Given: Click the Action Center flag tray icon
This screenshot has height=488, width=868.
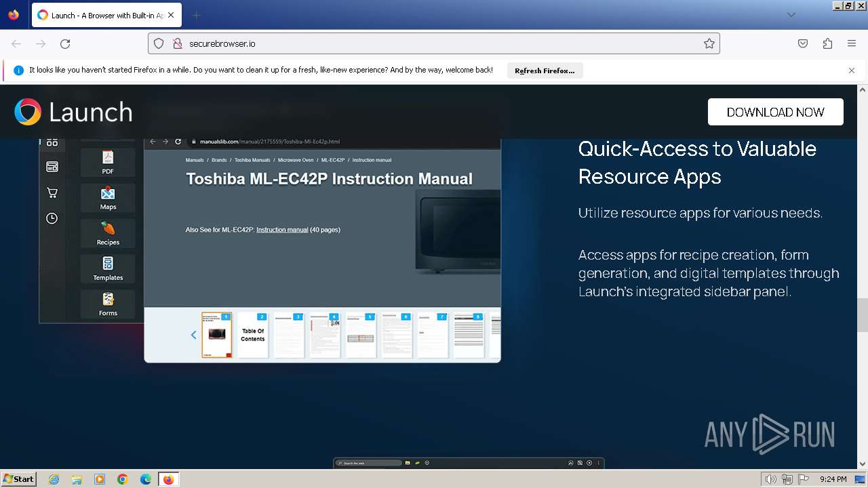Looking at the screenshot, I should (x=803, y=479).
